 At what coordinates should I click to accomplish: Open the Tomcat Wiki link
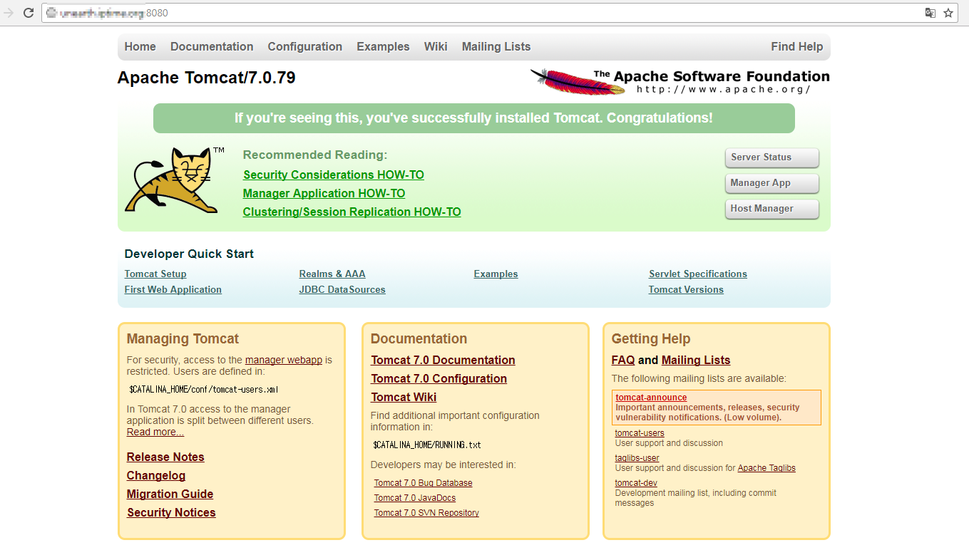click(404, 398)
